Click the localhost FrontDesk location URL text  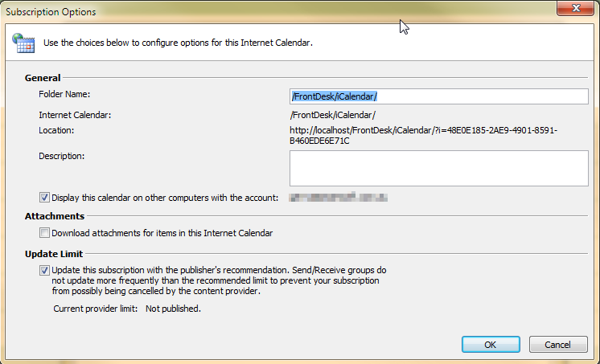click(x=423, y=135)
